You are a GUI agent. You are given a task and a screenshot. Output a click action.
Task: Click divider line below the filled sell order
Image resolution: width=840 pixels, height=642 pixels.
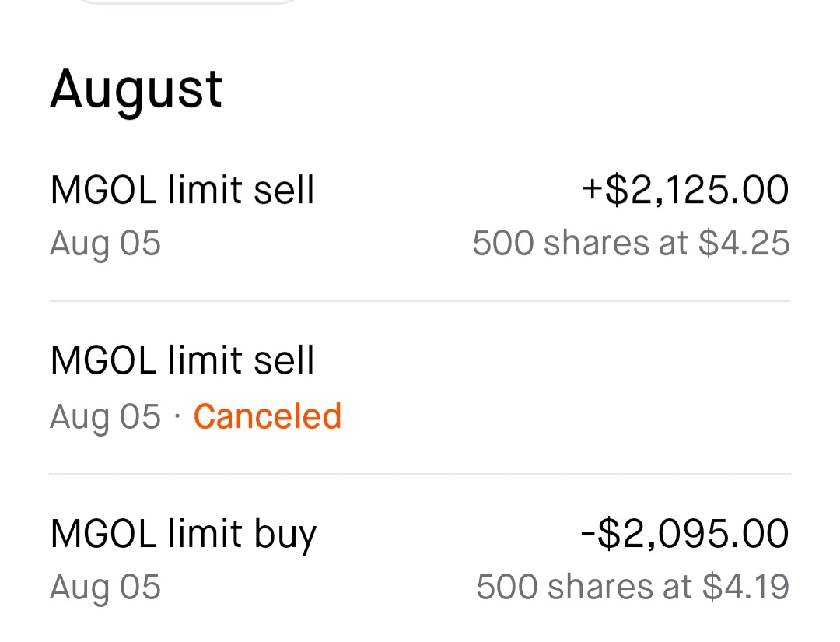tap(420, 300)
